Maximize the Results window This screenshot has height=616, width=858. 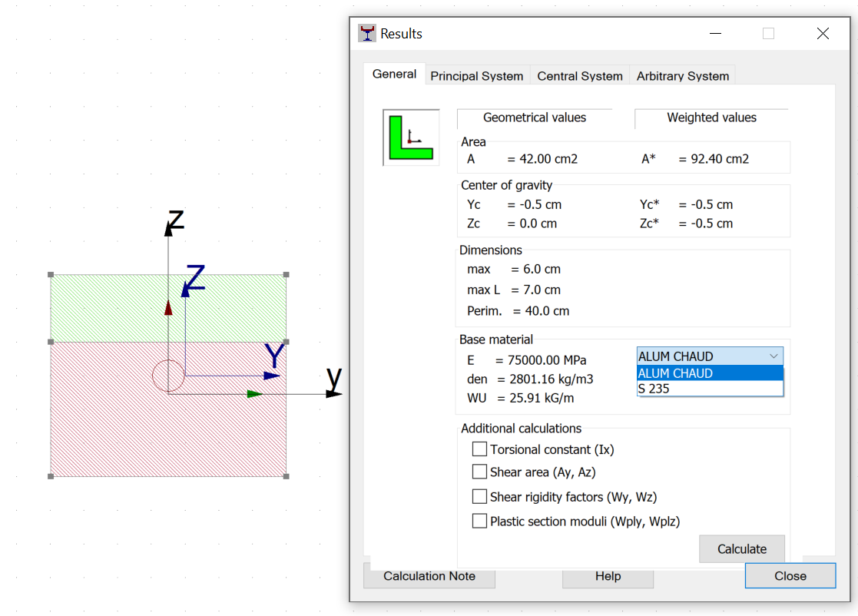click(768, 33)
